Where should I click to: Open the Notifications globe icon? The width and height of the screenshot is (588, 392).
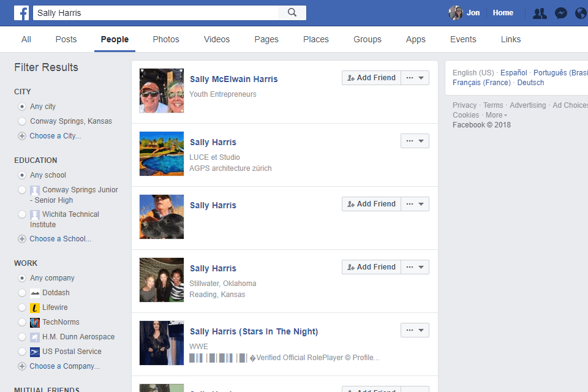tap(581, 13)
